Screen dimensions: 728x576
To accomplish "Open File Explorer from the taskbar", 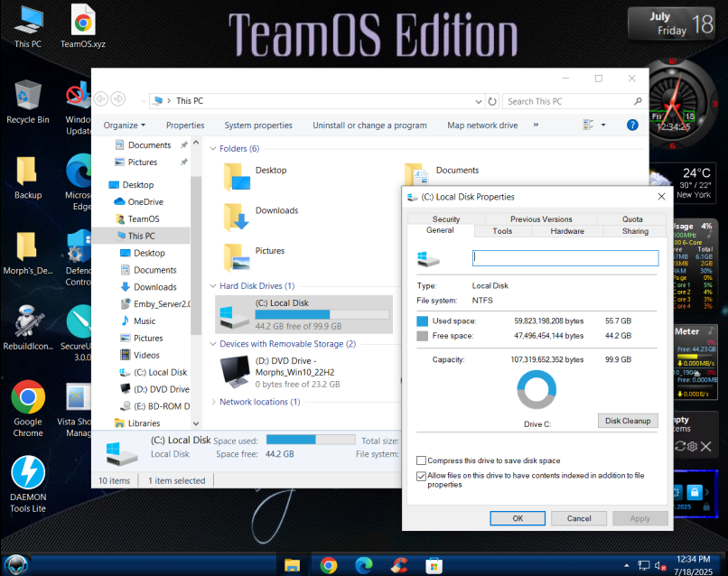I will click(x=292, y=565).
